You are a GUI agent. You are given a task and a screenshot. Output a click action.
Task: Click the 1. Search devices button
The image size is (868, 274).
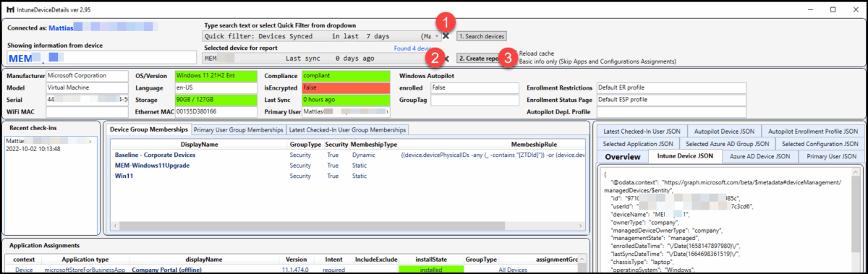click(482, 36)
